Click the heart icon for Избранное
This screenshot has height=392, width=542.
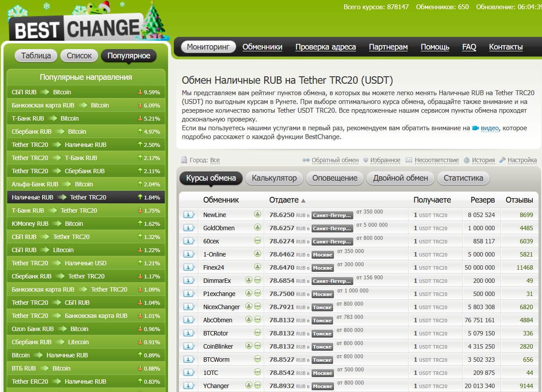pos(366,160)
